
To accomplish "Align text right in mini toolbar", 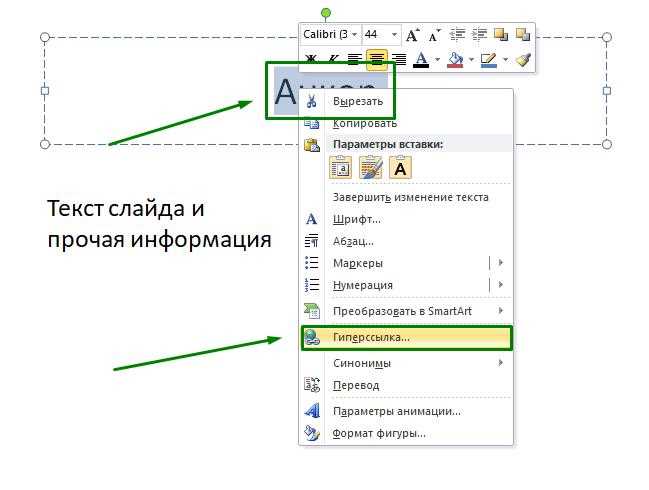I will (x=399, y=60).
